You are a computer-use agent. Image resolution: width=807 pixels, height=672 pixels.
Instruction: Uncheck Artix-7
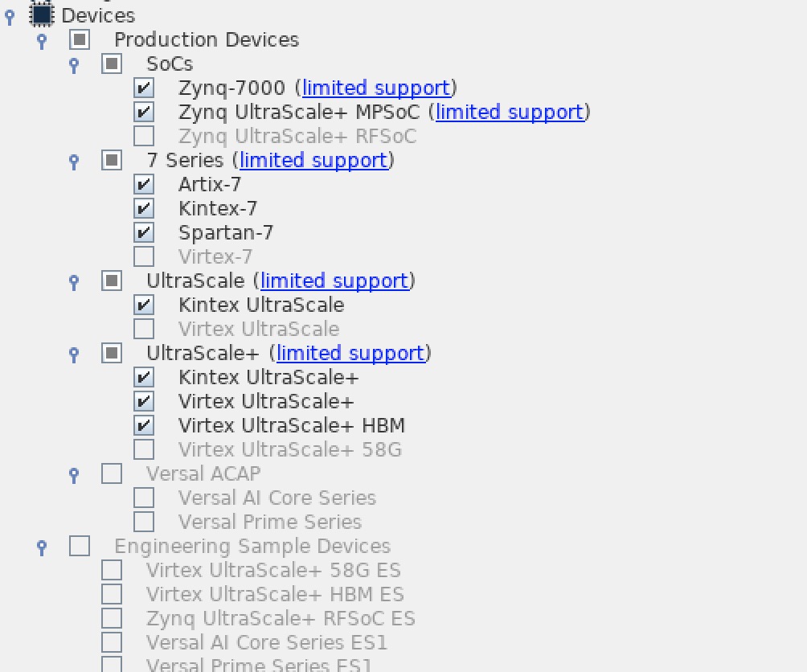coord(143,183)
